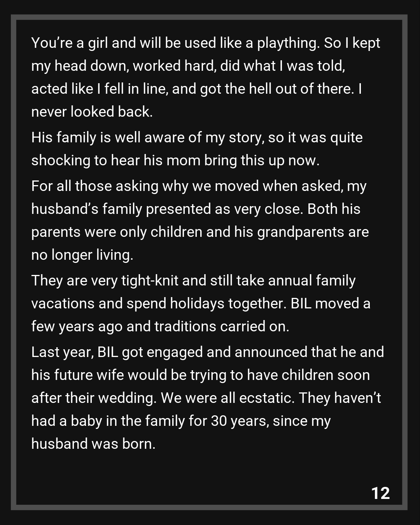The width and height of the screenshot is (420, 525).
Task: Click the page number 12
Action: [380, 493]
